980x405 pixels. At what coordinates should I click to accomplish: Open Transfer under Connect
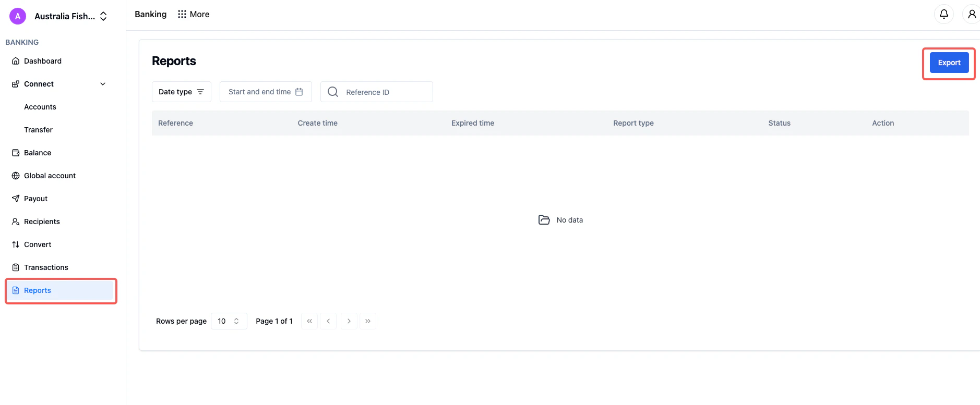click(x=38, y=130)
